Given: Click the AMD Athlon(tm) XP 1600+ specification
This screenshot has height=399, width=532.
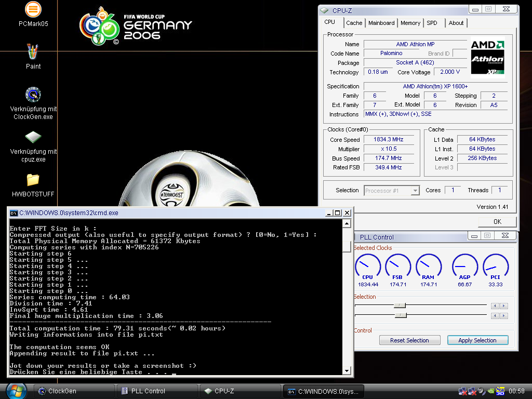Looking at the screenshot, I should coord(435,87).
